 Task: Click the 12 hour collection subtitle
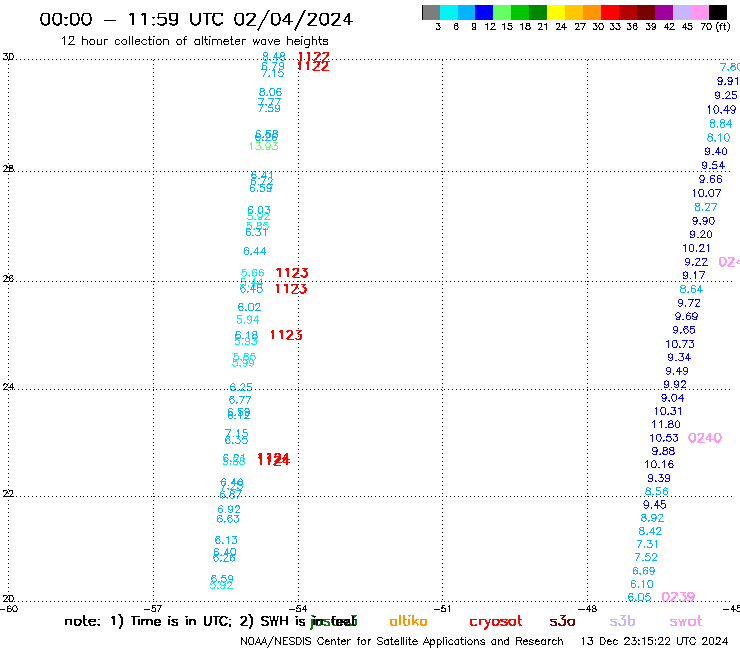(x=194, y=41)
